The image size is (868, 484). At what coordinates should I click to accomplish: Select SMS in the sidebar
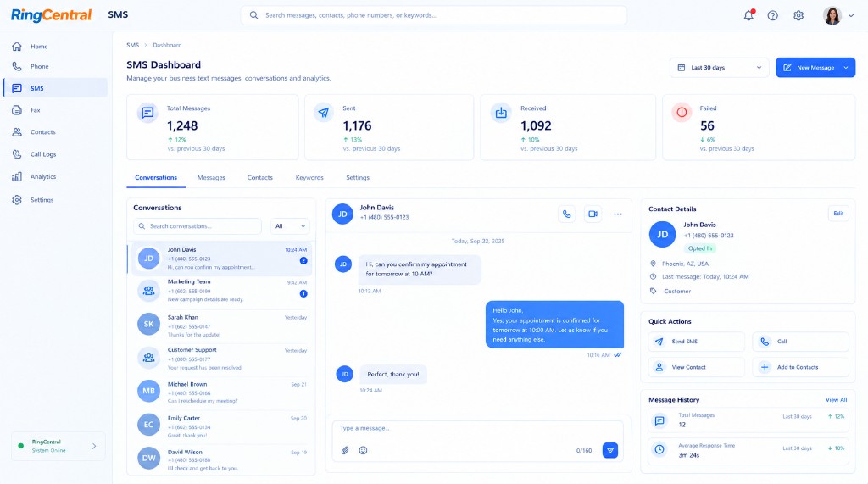coord(55,88)
